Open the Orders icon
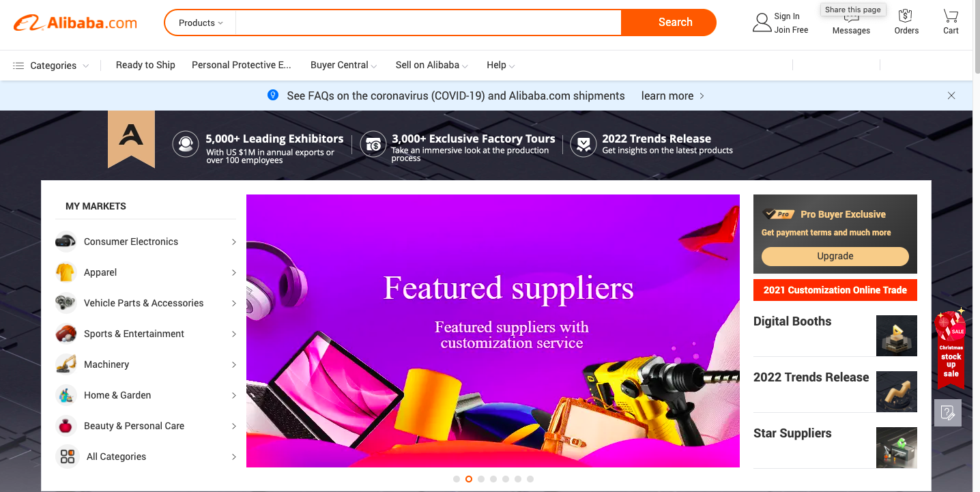 [906, 16]
